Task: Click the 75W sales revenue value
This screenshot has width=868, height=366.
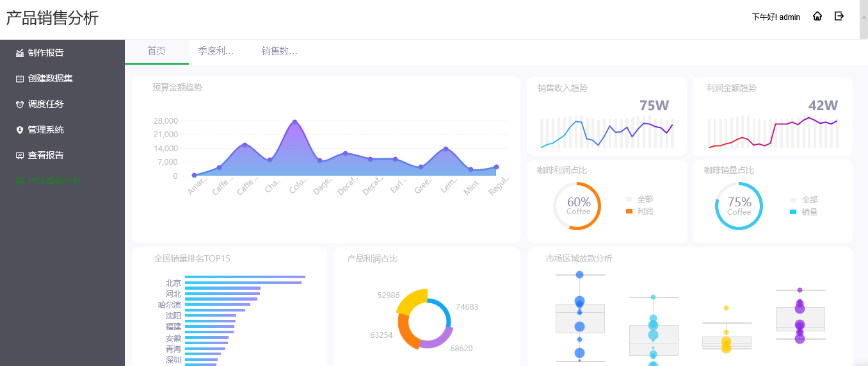Action: (x=654, y=106)
